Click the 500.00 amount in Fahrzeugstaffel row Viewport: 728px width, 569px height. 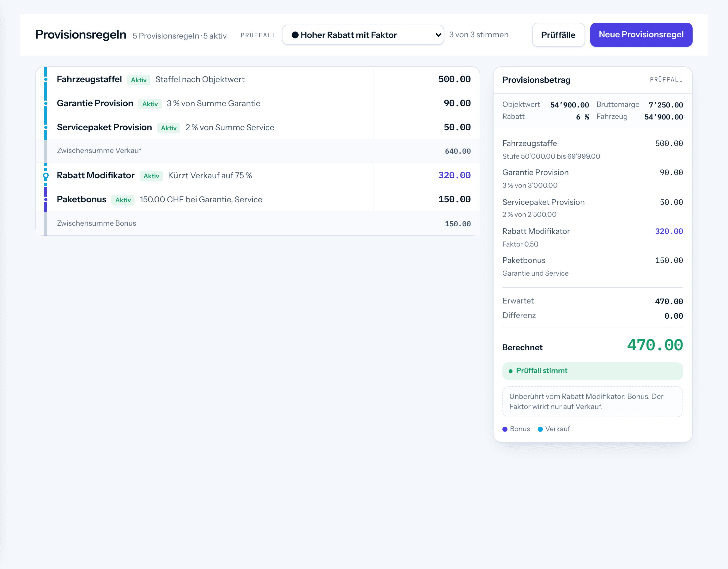point(454,79)
